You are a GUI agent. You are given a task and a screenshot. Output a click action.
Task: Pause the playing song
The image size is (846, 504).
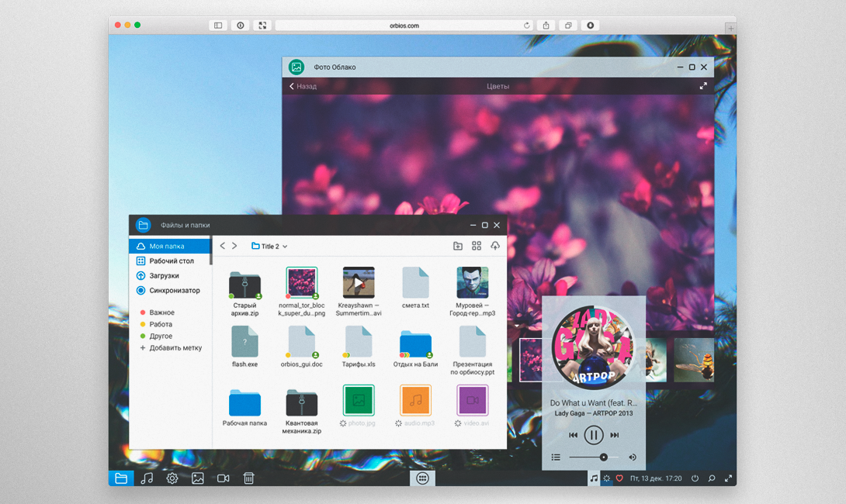point(594,435)
